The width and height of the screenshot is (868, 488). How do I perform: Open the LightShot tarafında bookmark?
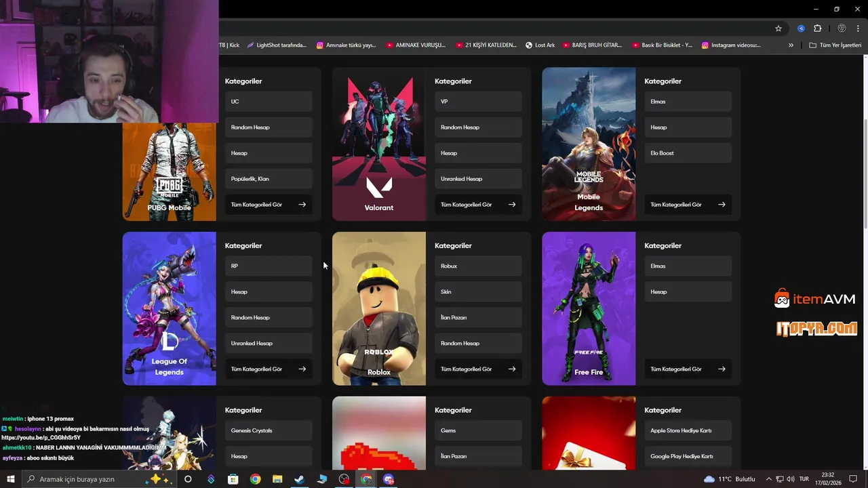point(277,45)
